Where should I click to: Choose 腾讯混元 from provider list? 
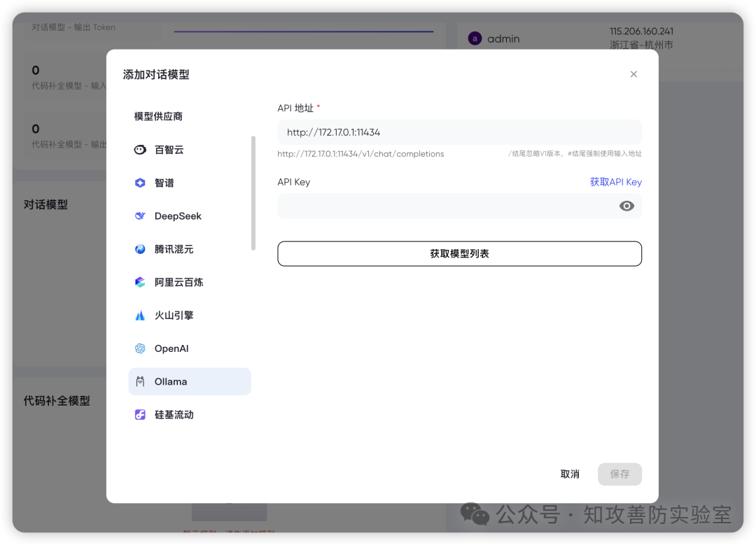pos(190,249)
